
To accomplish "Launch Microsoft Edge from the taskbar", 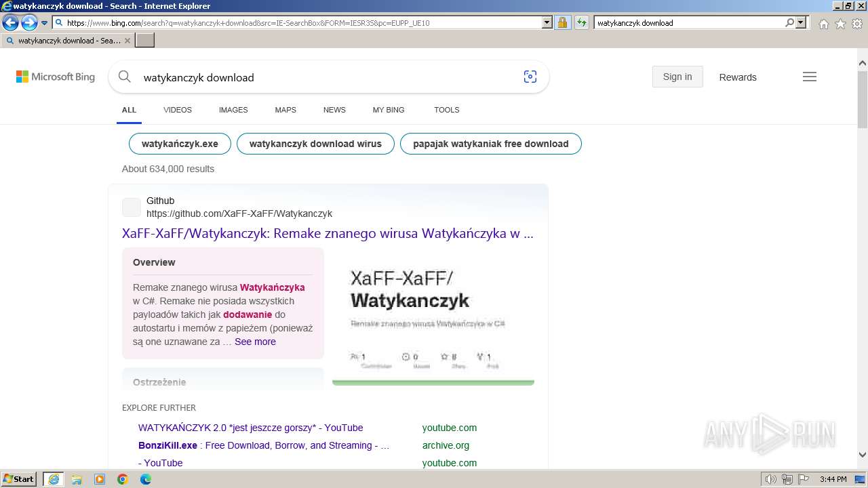I will tap(146, 479).
